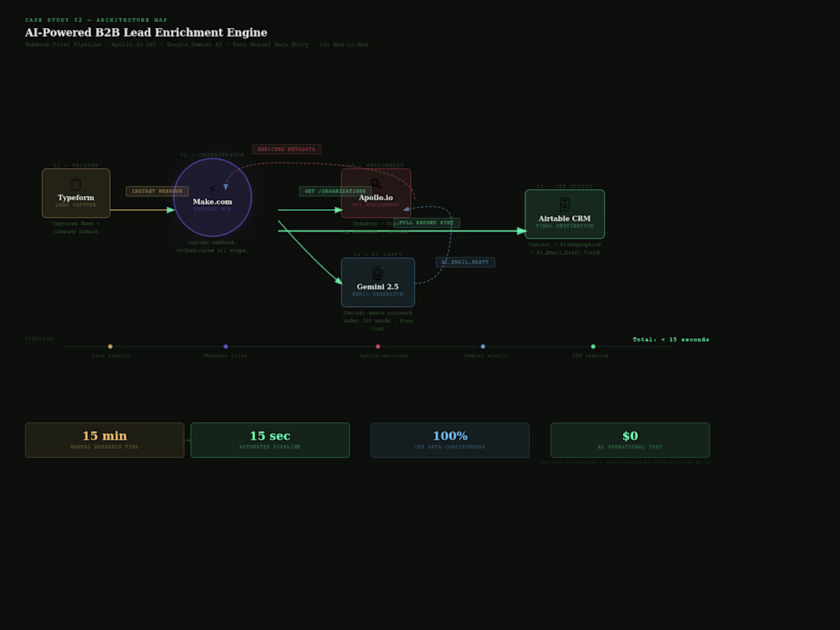The width and height of the screenshot is (840, 630).
Task: Click the 'Webhook-First Pipeline' subtitle line
Action: point(196,44)
